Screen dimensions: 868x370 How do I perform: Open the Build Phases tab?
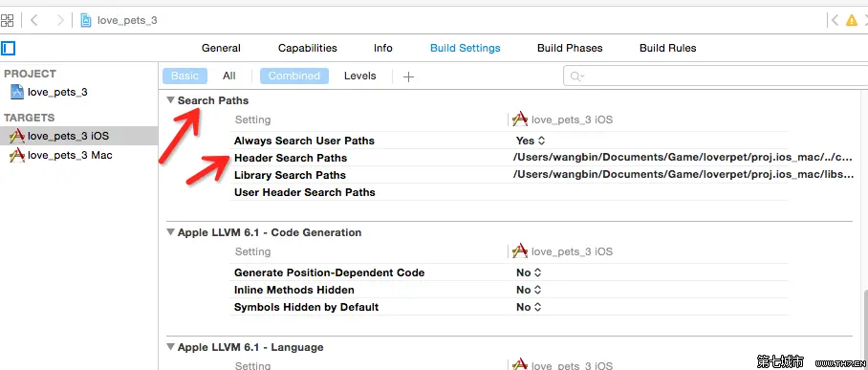tap(570, 48)
